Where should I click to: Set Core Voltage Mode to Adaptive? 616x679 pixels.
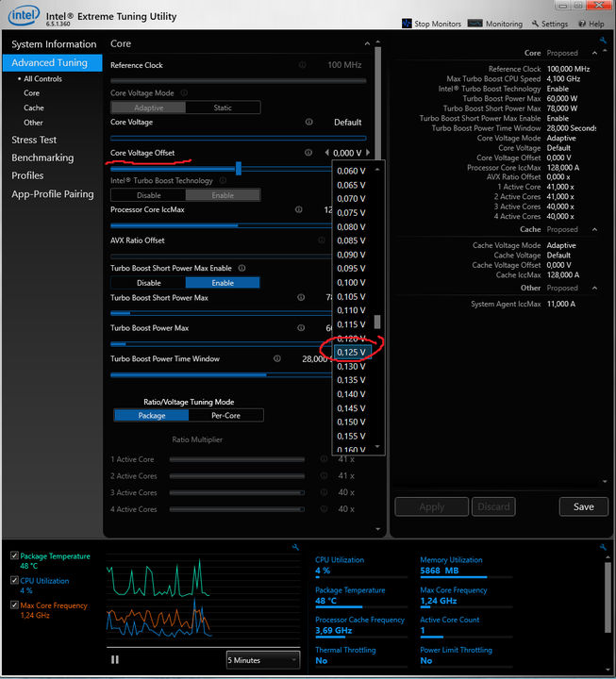[x=149, y=108]
